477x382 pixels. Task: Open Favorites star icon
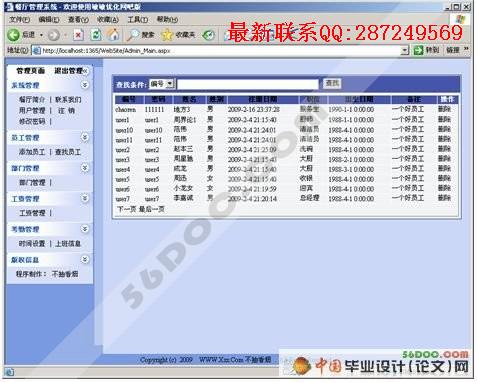point(167,35)
